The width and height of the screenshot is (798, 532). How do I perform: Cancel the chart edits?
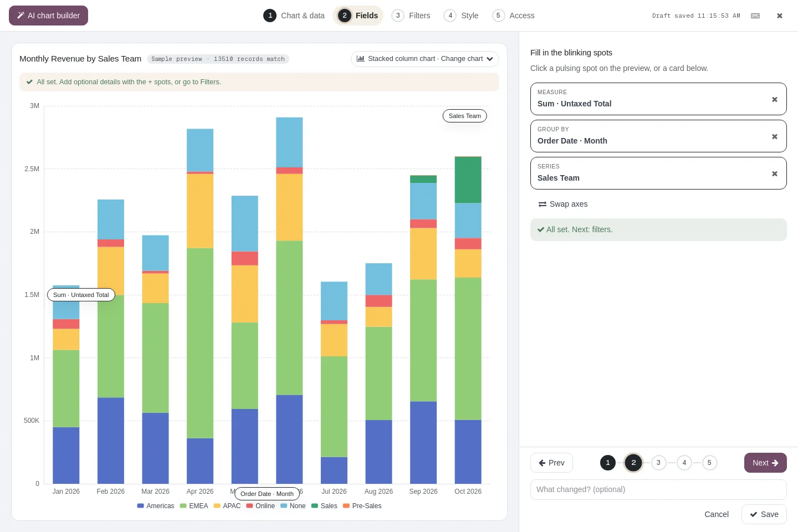[x=717, y=514]
